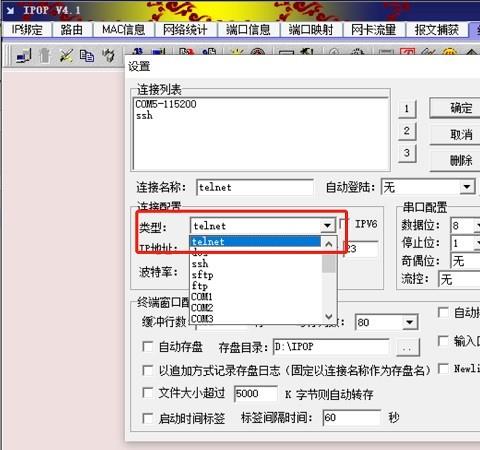Click the 类型 combo box arrow
This screenshot has width=480, height=450.
pyautogui.click(x=328, y=226)
